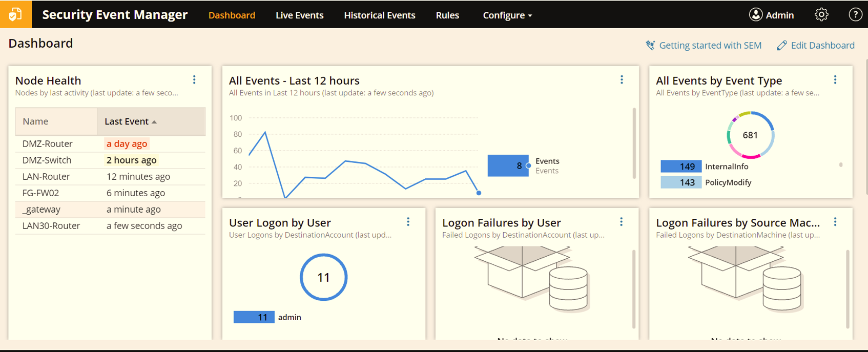Click the User Logon by User title
The height and width of the screenshot is (352, 868).
pyautogui.click(x=280, y=222)
